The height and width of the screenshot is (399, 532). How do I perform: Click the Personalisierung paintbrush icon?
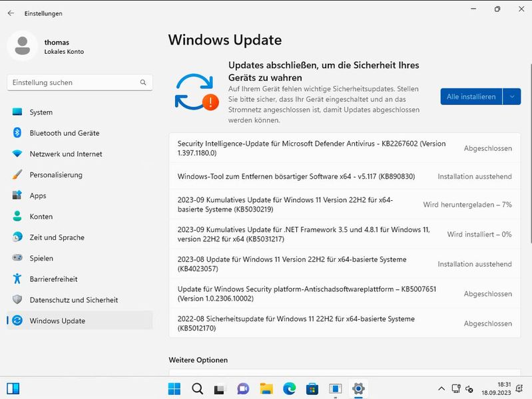pos(17,175)
